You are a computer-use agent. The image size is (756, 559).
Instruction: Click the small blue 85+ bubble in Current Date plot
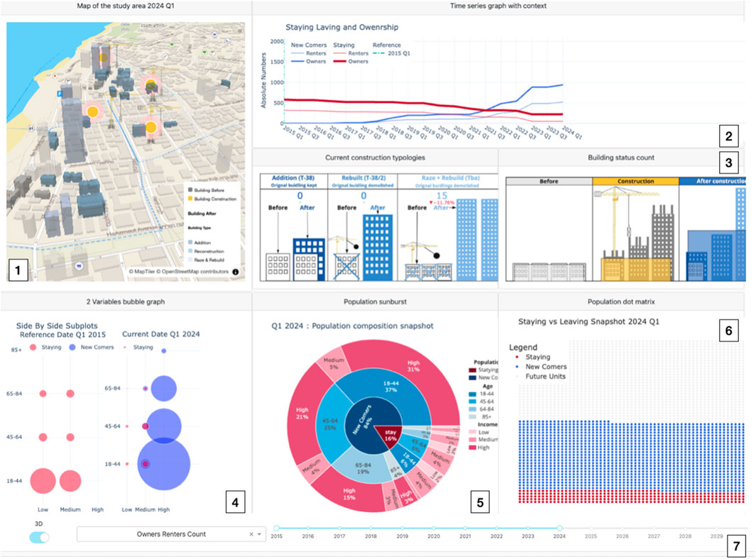164,351
